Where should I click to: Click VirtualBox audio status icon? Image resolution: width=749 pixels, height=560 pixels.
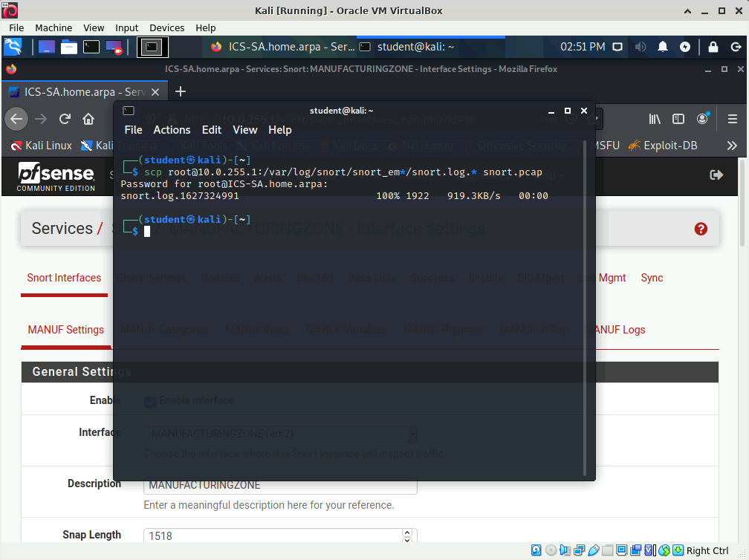pyautogui.click(x=565, y=550)
